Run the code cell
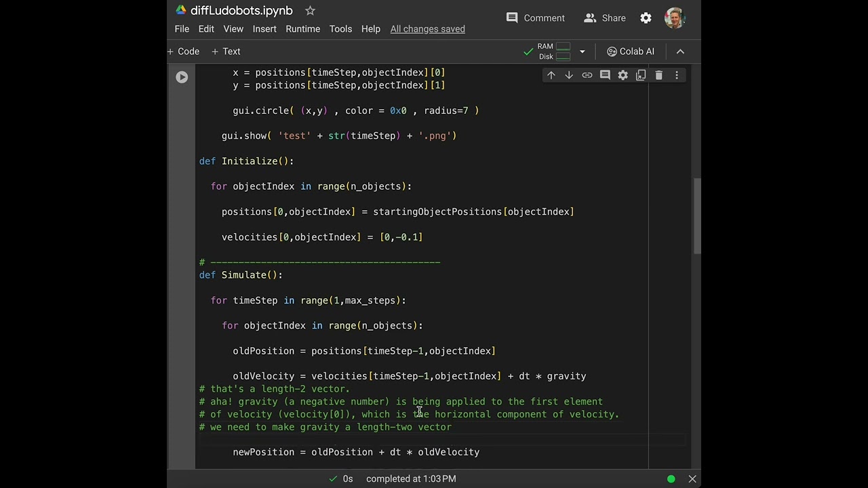Image resolution: width=868 pixels, height=488 pixels. [x=182, y=77]
